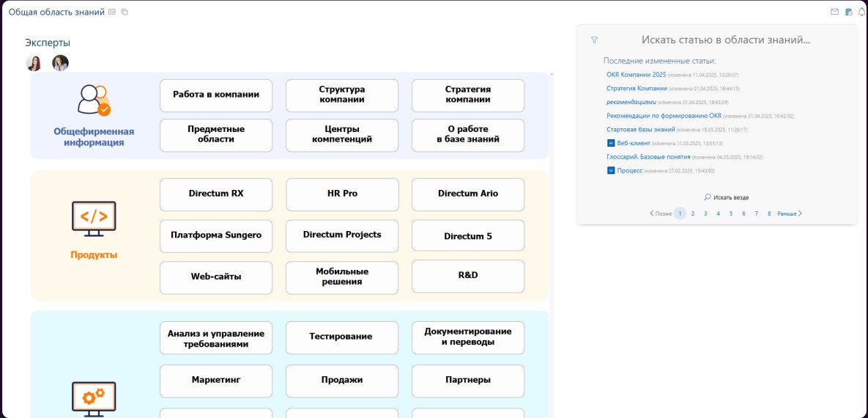
Task: Go to page 5 of articles
Action: [731, 213]
